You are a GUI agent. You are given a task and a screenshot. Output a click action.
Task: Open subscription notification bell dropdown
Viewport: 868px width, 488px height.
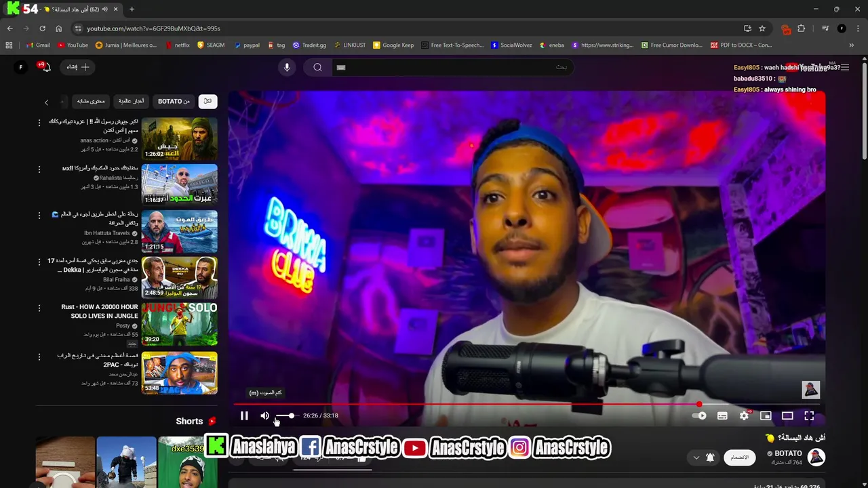(703, 457)
